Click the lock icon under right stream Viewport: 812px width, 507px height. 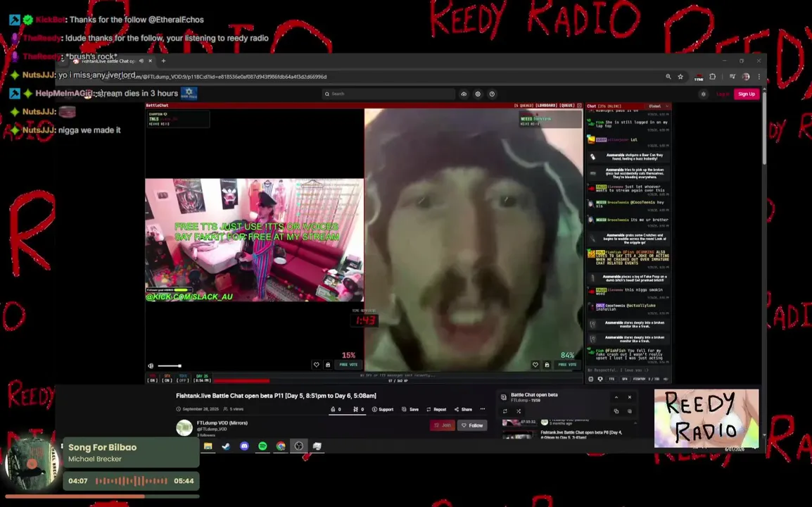547,365
